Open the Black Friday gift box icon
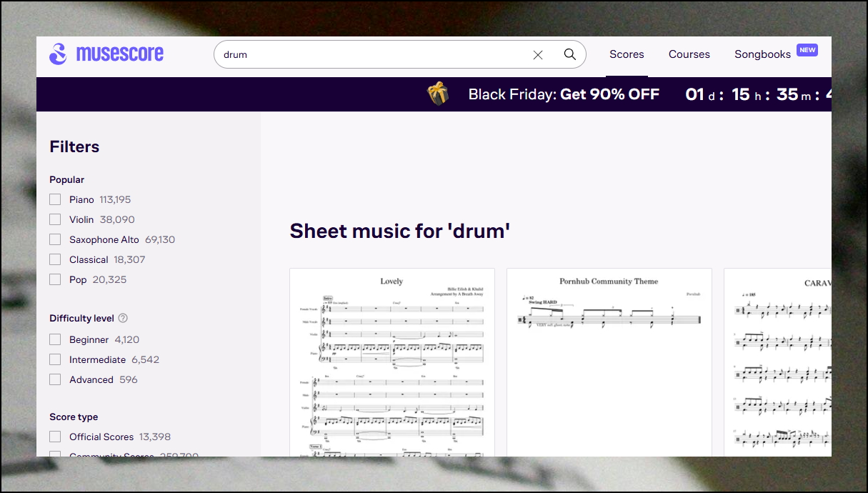 point(438,94)
